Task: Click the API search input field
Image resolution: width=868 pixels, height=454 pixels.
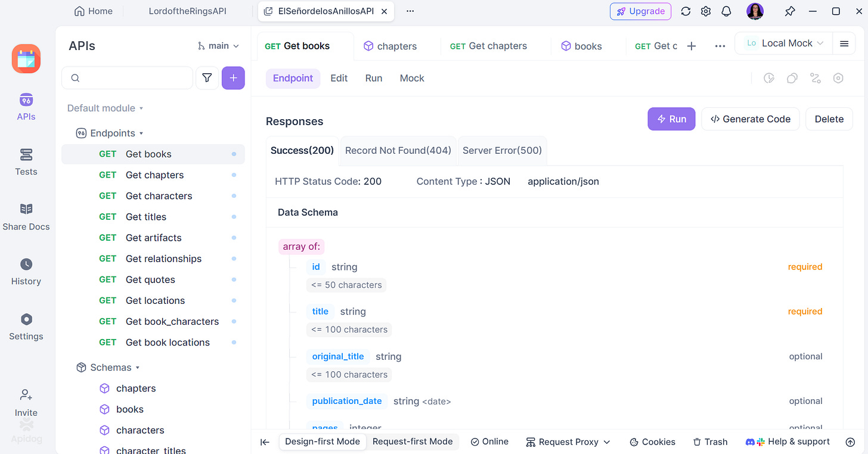Action: 128,78
